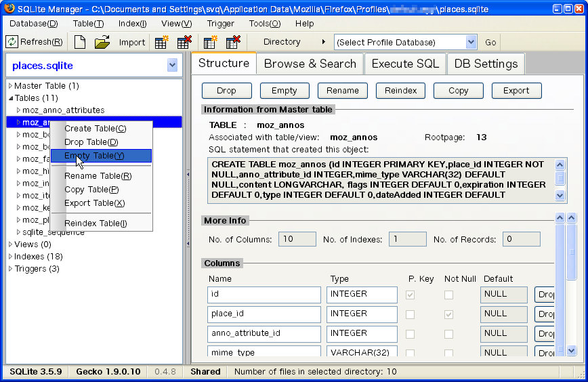Click the No. of Columns field

coord(297,239)
